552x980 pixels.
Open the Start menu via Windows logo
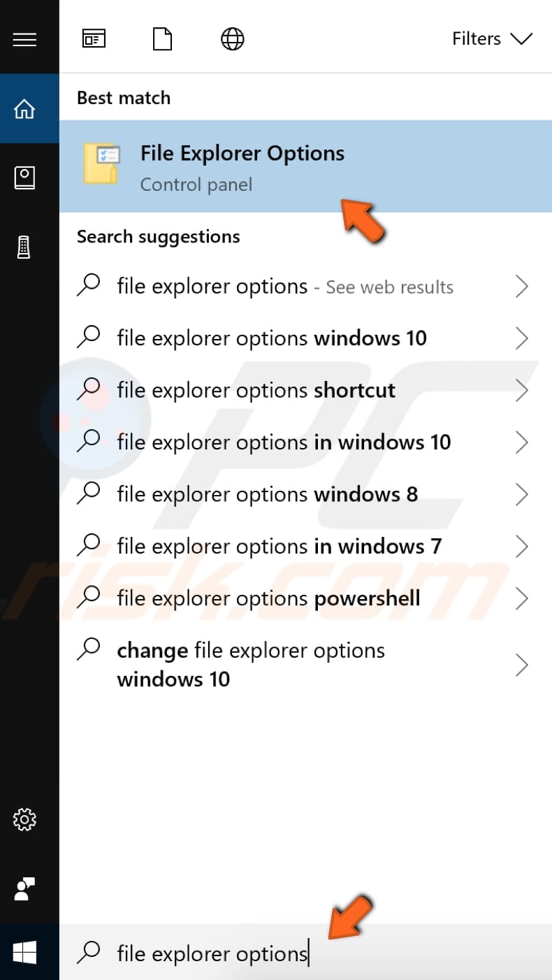pos(24,952)
